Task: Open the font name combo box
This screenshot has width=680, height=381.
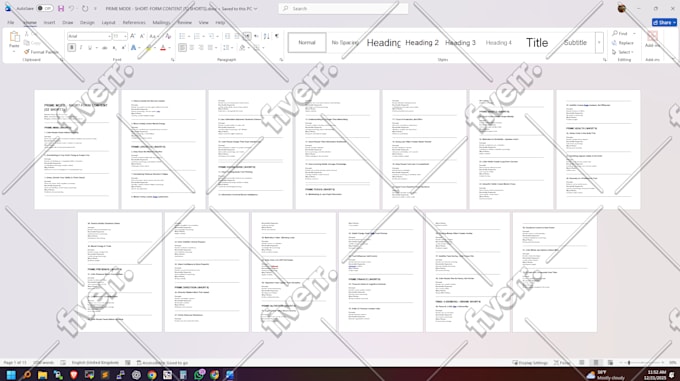Action: [89, 36]
